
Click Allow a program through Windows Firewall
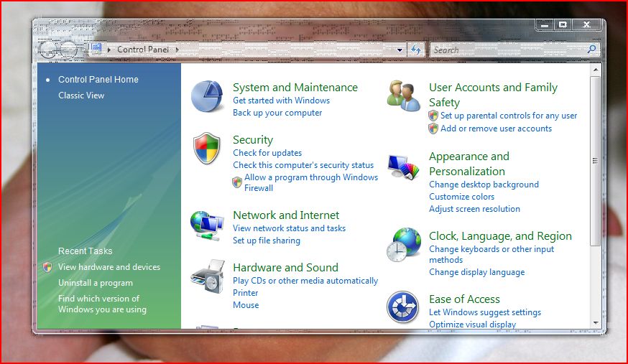311,182
